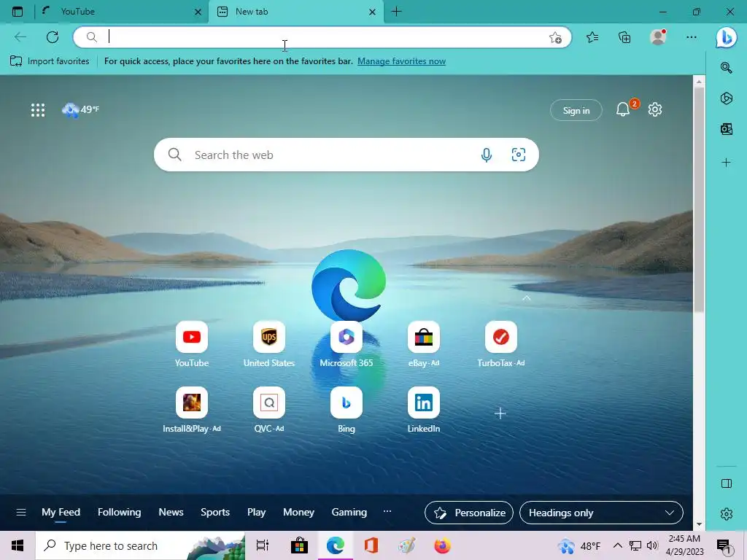Open sidebar settings gear

pyautogui.click(x=726, y=514)
